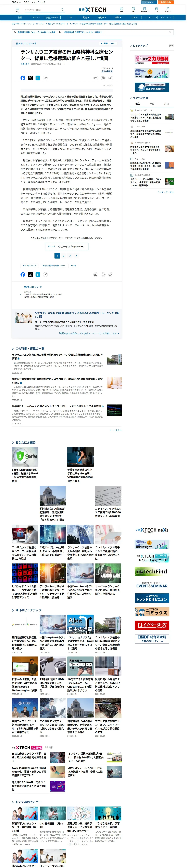The width and height of the screenshot is (187, 868).
Task: Bookmark with Hatena B! bottom icon
Action: pyautogui.click(x=38, y=275)
